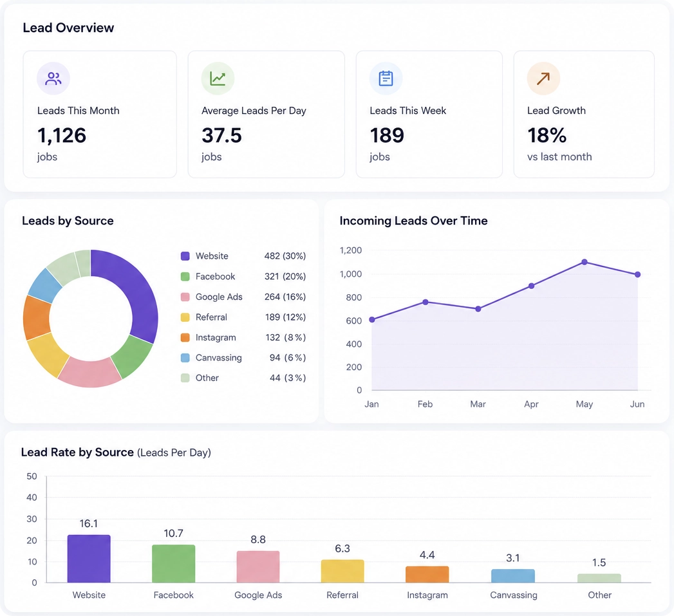Click the '44 (3%)' Other count
This screenshot has height=616, width=674.
pos(288,378)
